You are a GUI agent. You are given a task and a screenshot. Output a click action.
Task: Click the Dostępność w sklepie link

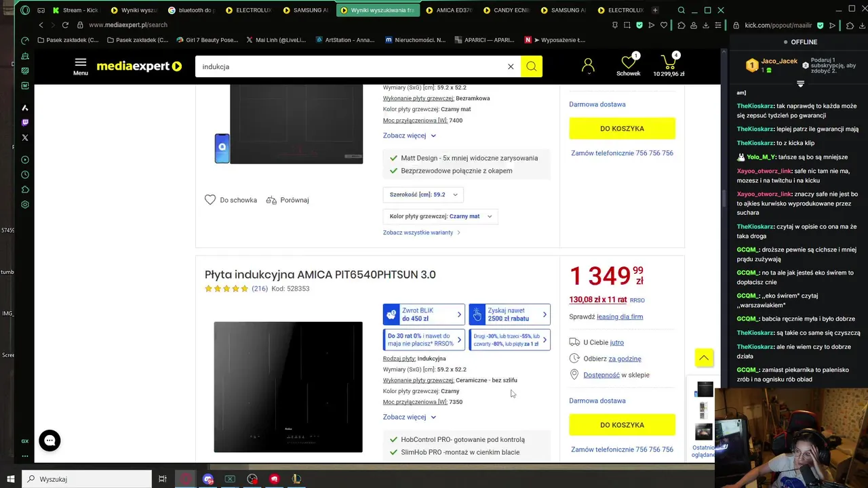click(x=601, y=375)
